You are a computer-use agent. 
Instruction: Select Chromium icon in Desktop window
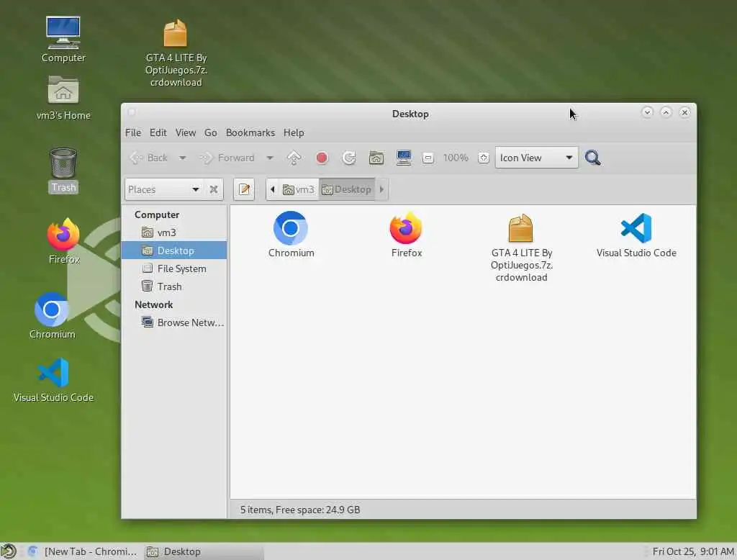[x=291, y=235]
